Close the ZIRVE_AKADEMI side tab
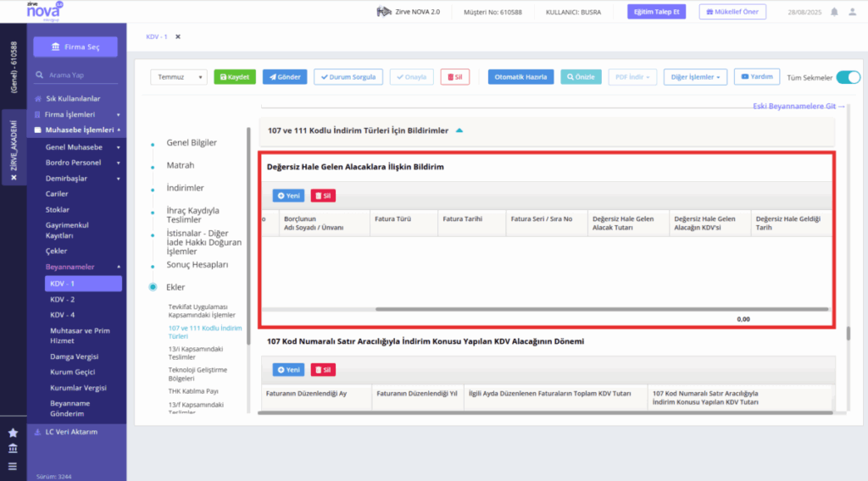 14,178
